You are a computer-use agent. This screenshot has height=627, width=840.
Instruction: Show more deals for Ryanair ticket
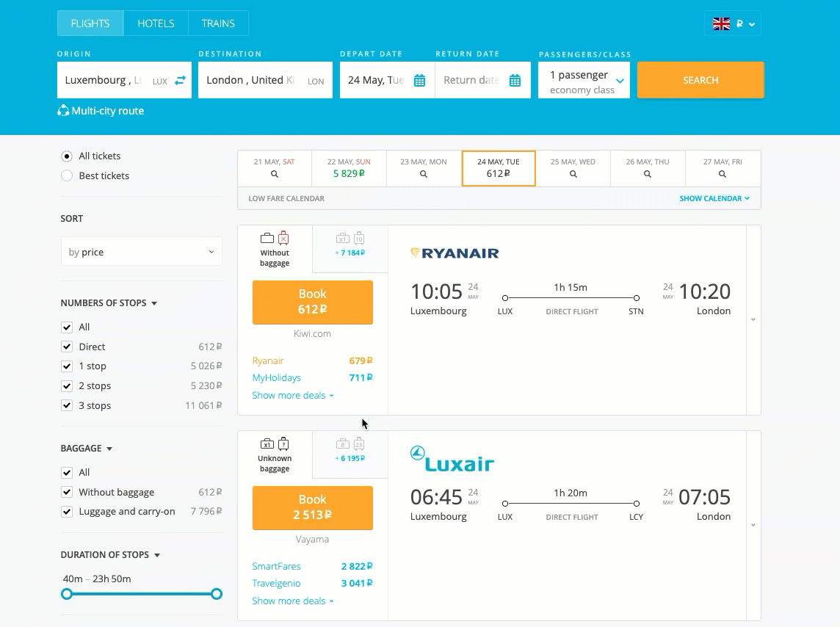coord(293,396)
